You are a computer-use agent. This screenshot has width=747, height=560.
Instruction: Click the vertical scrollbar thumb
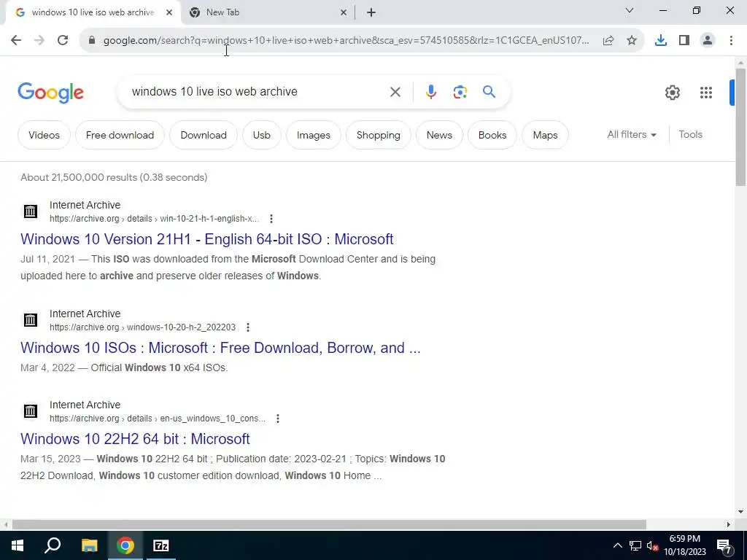[x=740, y=127]
